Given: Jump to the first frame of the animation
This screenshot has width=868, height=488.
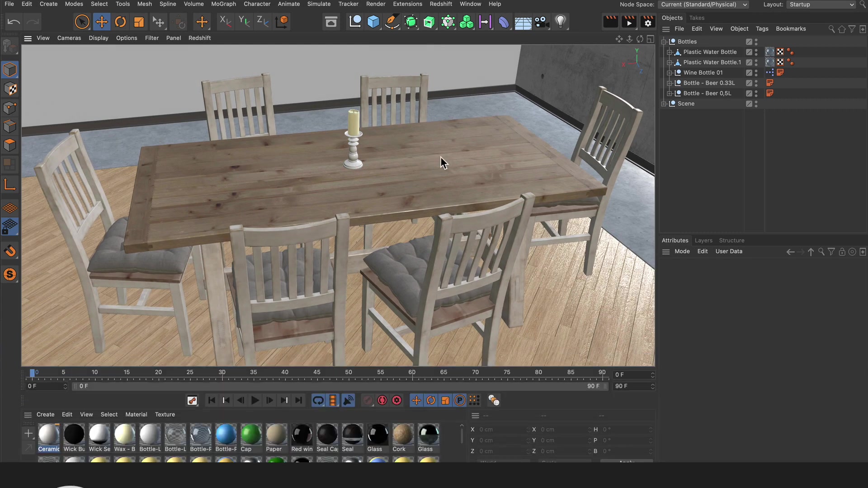Looking at the screenshot, I should point(212,400).
